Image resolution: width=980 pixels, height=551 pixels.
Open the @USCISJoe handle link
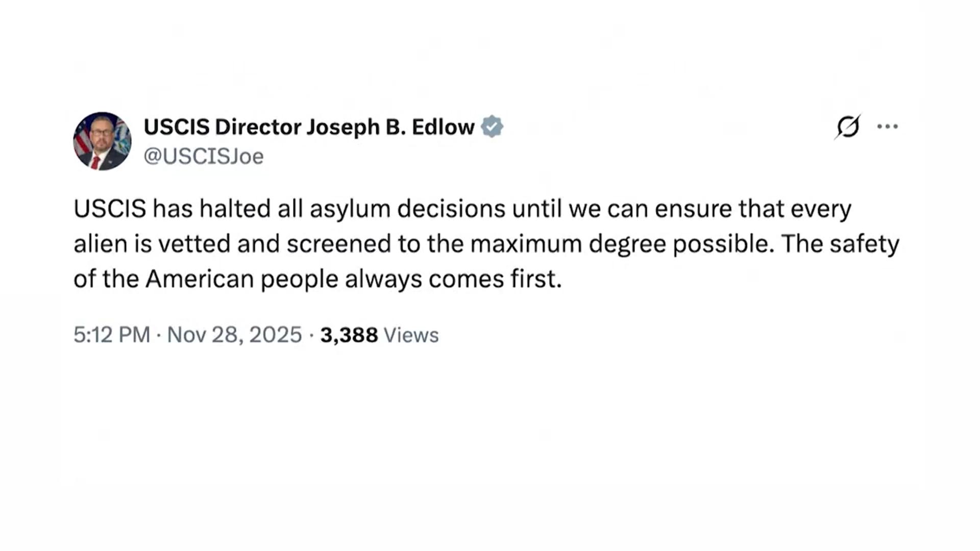click(x=204, y=156)
